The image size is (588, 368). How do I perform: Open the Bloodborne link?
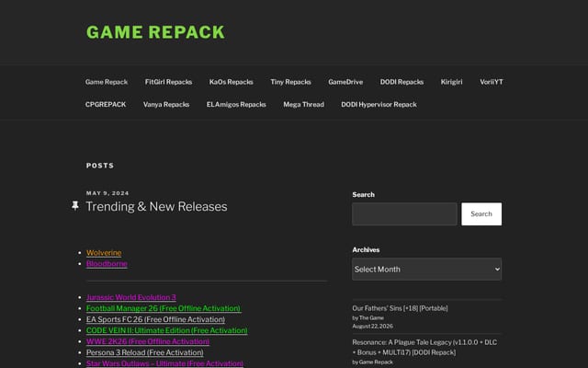[x=107, y=264]
